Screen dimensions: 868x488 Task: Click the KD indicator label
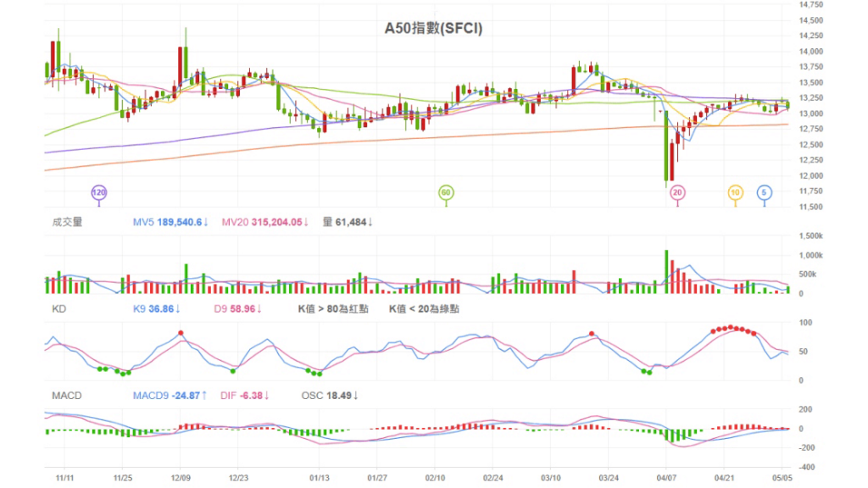[58, 308]
